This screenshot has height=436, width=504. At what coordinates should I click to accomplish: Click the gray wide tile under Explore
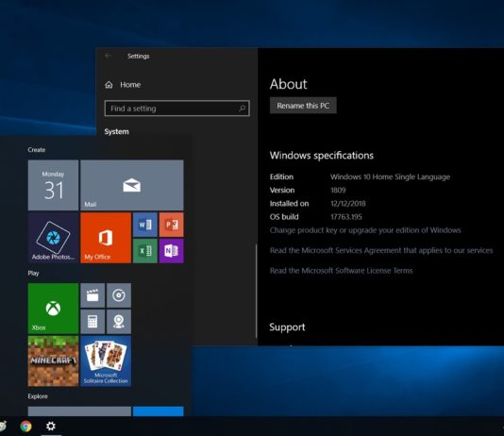pos(79,411)
